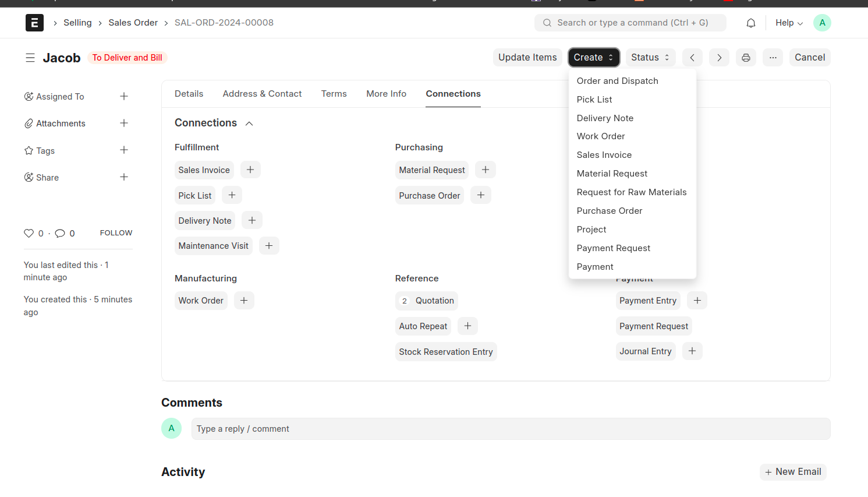This screenshot has height=497, width=868.
Task: Go to next document with right arrow
Action: tap(719, 58)
